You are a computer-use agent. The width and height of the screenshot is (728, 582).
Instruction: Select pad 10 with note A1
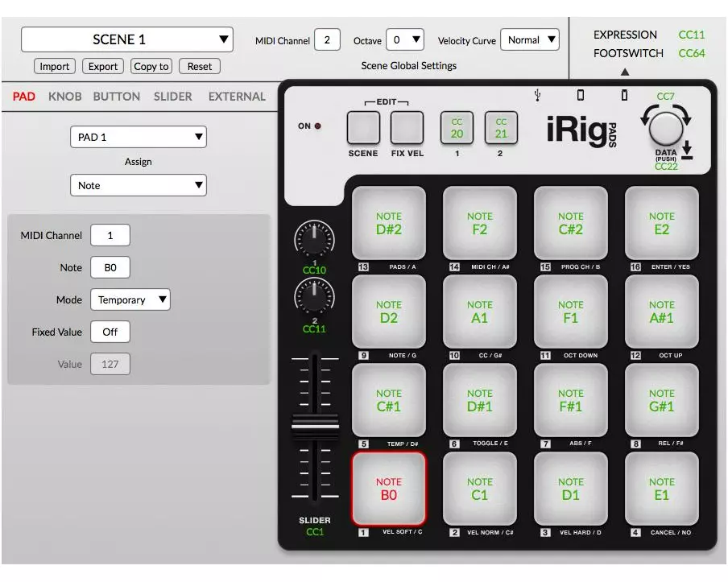[479, 311]
